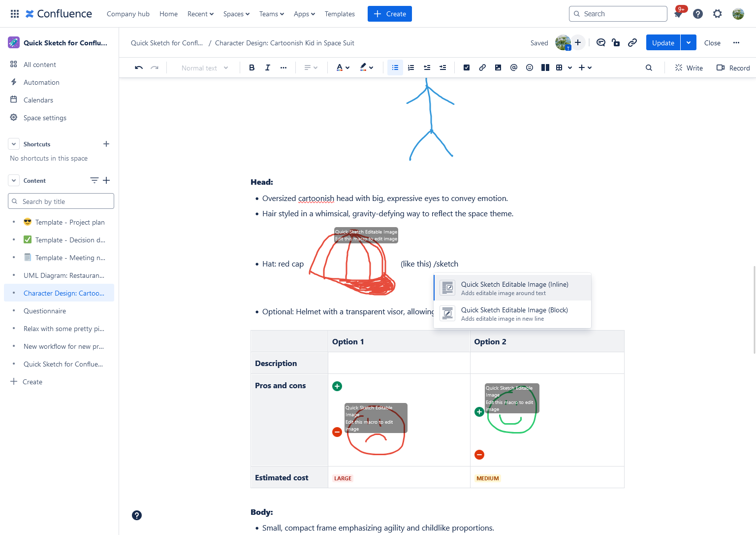Go to Home
Viewport: 756px width, 535px height.
pyautogui.click(x=168, y=14)
